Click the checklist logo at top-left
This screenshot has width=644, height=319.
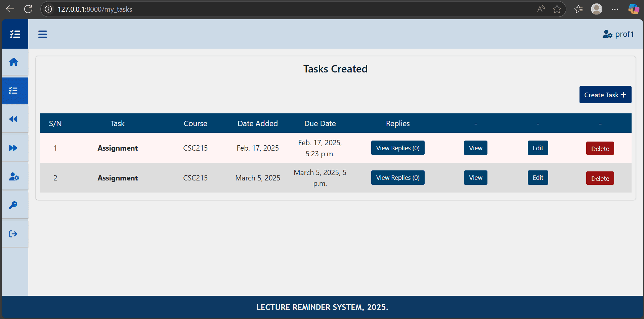[x=15, y=34]
